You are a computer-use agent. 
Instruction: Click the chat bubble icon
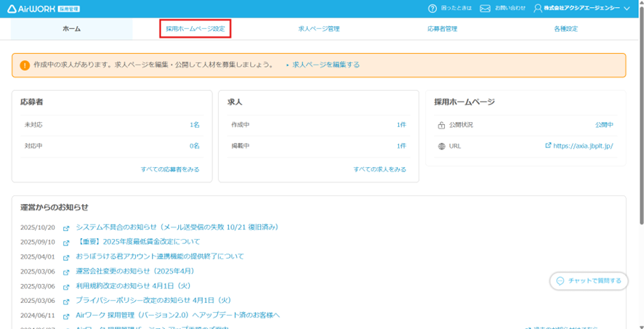(560, 281)
